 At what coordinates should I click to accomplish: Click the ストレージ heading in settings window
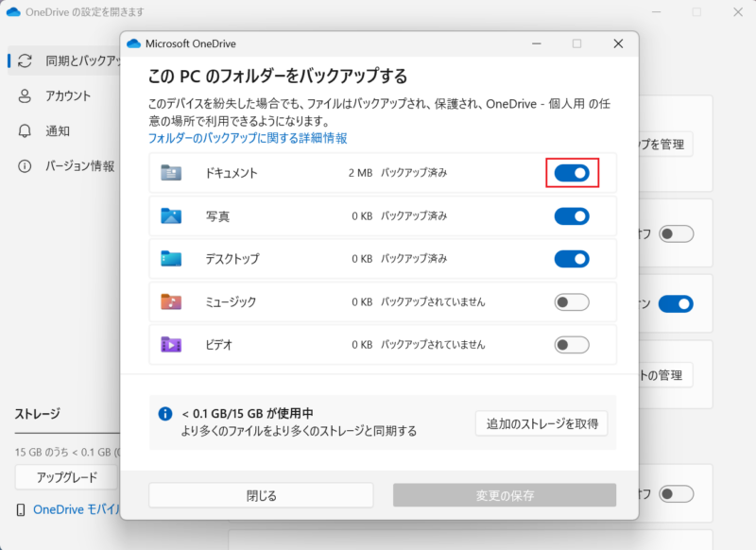pyautogui.click(x=37, y=414)
